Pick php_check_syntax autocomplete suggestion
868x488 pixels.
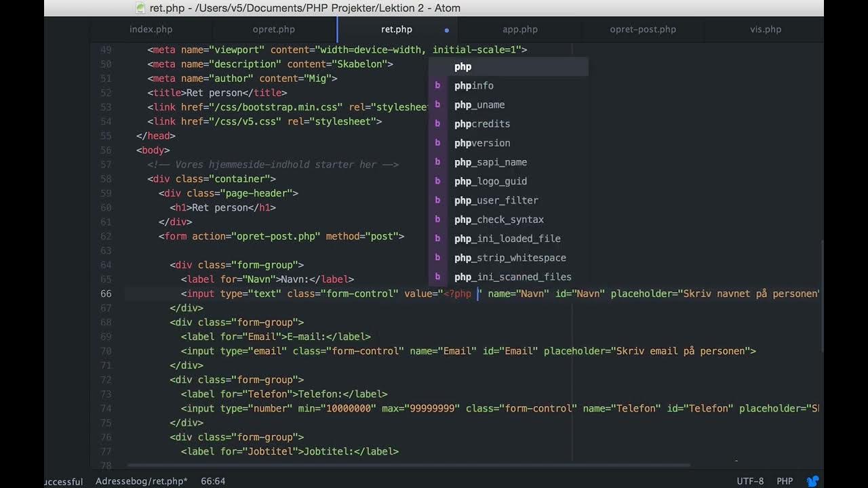[498, 220]
